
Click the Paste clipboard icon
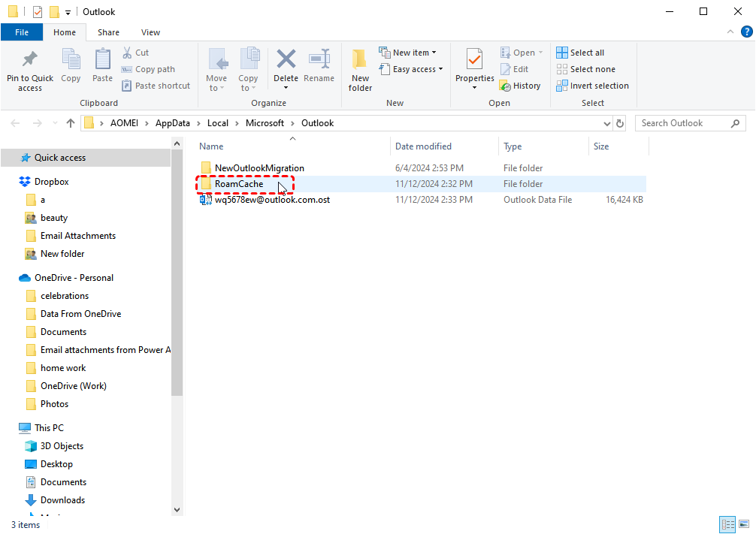102,60
